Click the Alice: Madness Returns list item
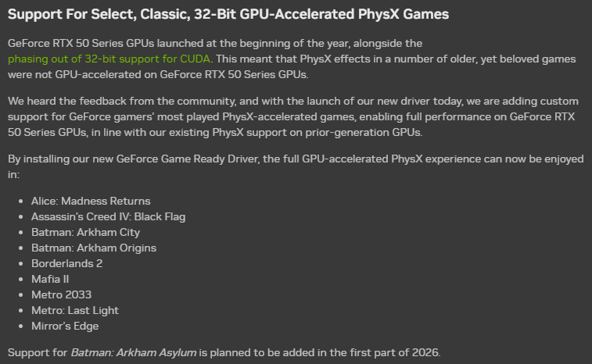This screenshot has height=364, width=592. [x=91, y=201]
